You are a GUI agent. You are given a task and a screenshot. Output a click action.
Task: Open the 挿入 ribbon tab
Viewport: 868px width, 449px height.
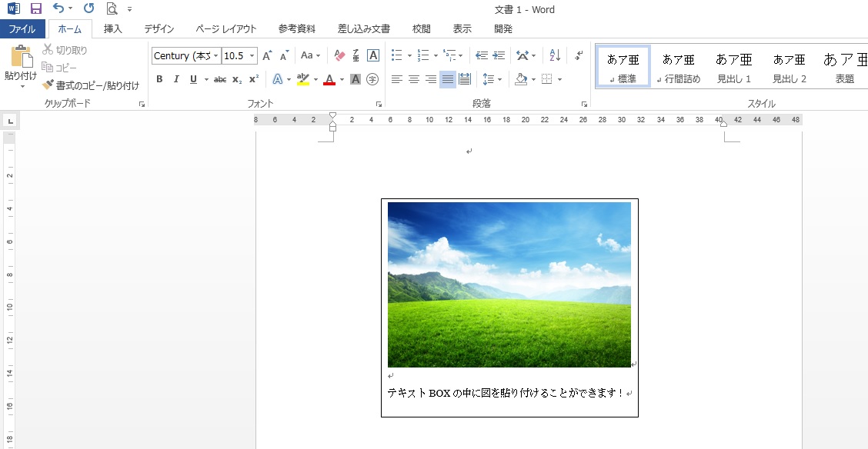113,29
